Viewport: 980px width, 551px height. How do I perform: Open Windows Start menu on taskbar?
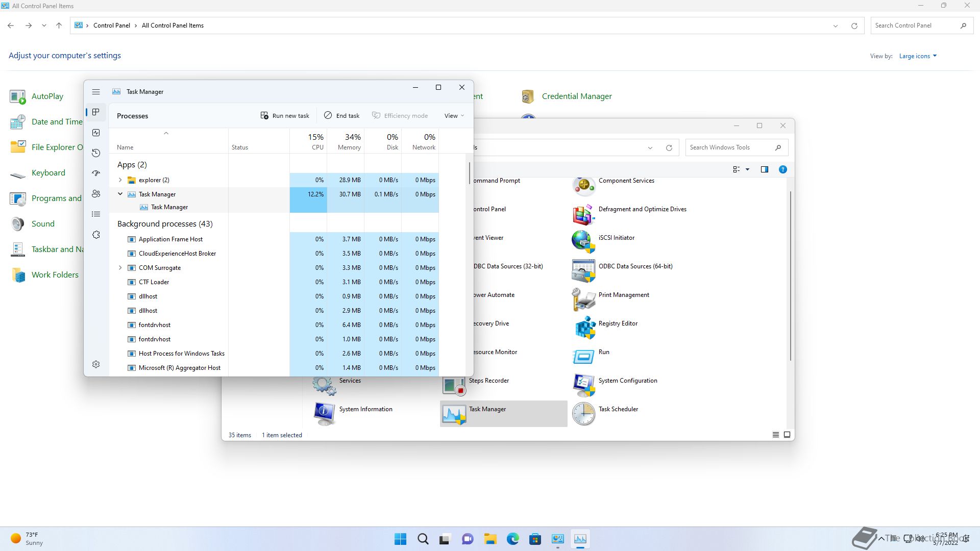click(401, 539)
